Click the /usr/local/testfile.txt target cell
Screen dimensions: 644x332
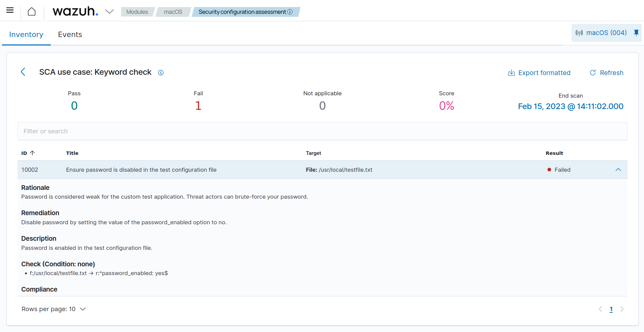click(339, 170)
